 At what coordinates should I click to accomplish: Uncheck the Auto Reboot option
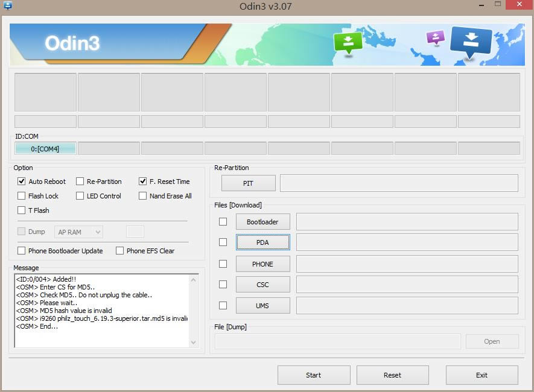(22, 182)
